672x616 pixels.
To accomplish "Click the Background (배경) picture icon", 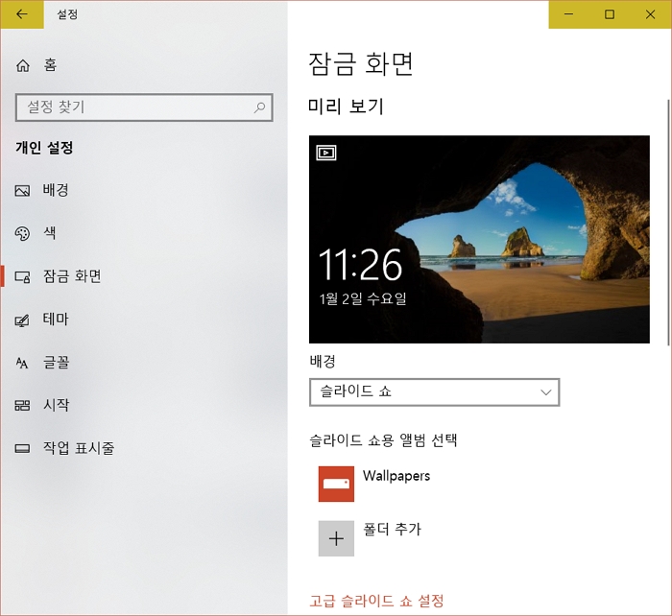I will click(23, 190).
